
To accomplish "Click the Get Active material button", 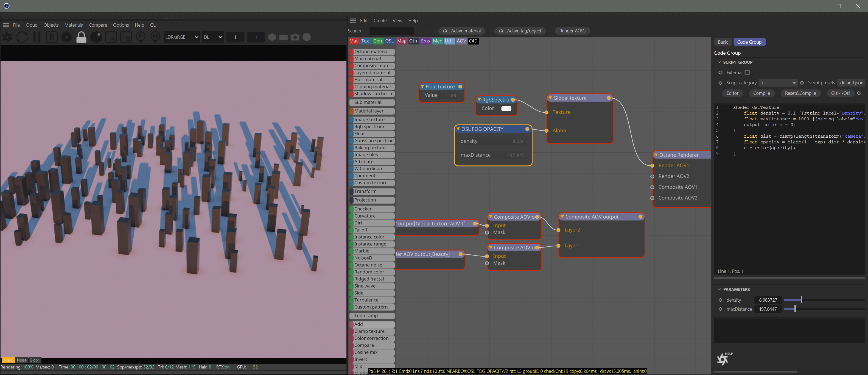I will 461,31.
